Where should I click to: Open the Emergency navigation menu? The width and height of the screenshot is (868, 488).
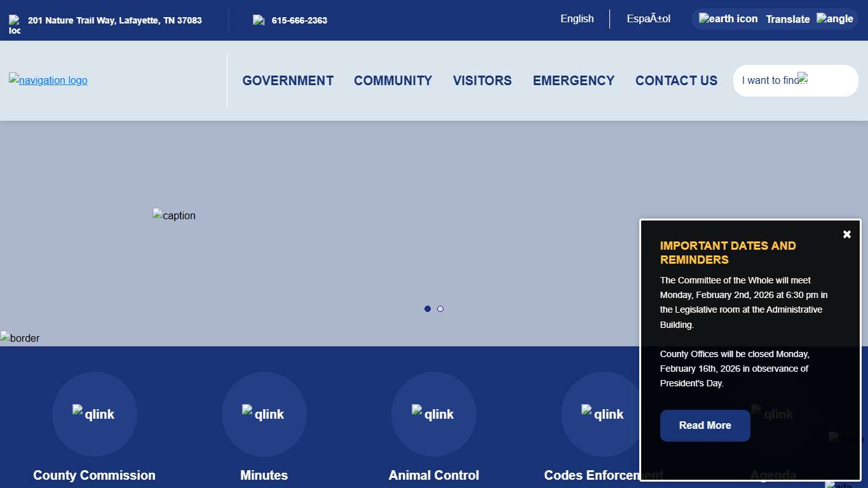click(x=573, y=81)
